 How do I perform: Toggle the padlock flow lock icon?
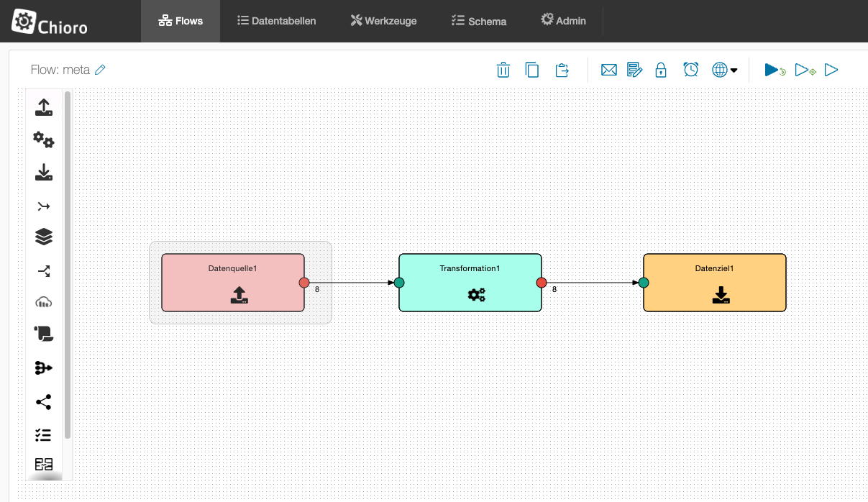point(661,70)
